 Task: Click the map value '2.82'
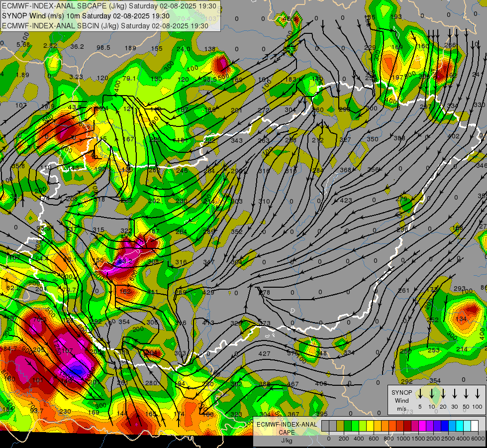coord(50,45)
